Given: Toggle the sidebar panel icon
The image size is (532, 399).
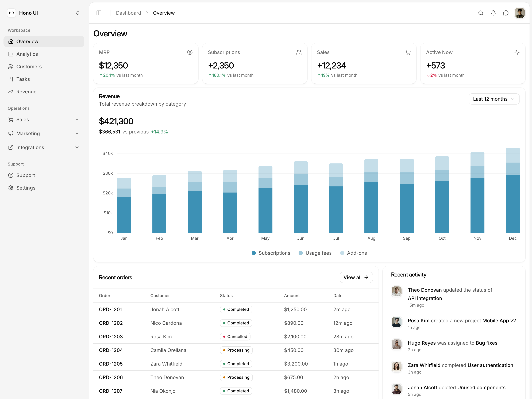Looking at the screenshot, I should pos(99,13).
